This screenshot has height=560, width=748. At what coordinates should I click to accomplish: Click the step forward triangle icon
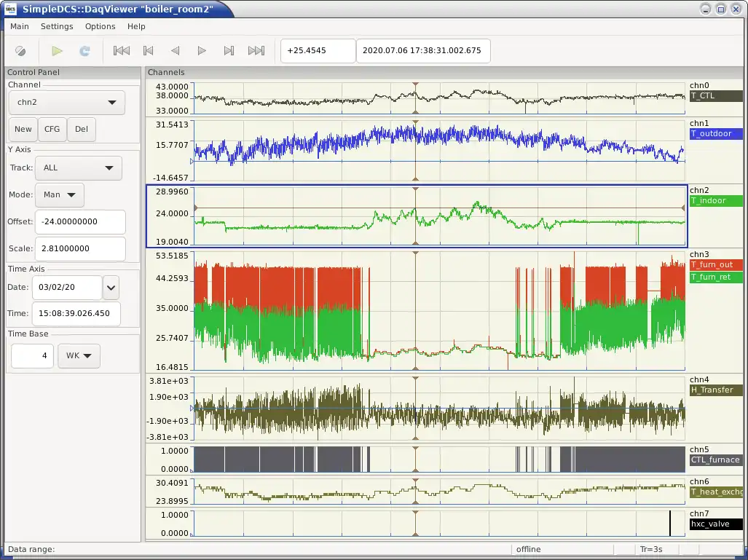tap(202, 51)
